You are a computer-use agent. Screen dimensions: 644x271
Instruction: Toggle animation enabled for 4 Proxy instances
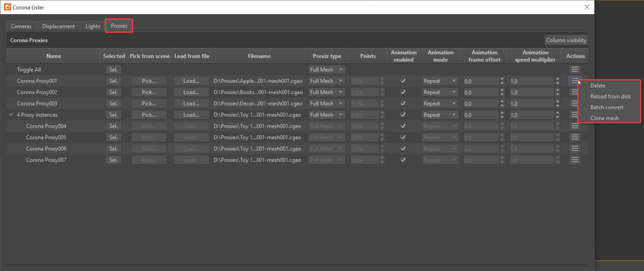[403, 115]
